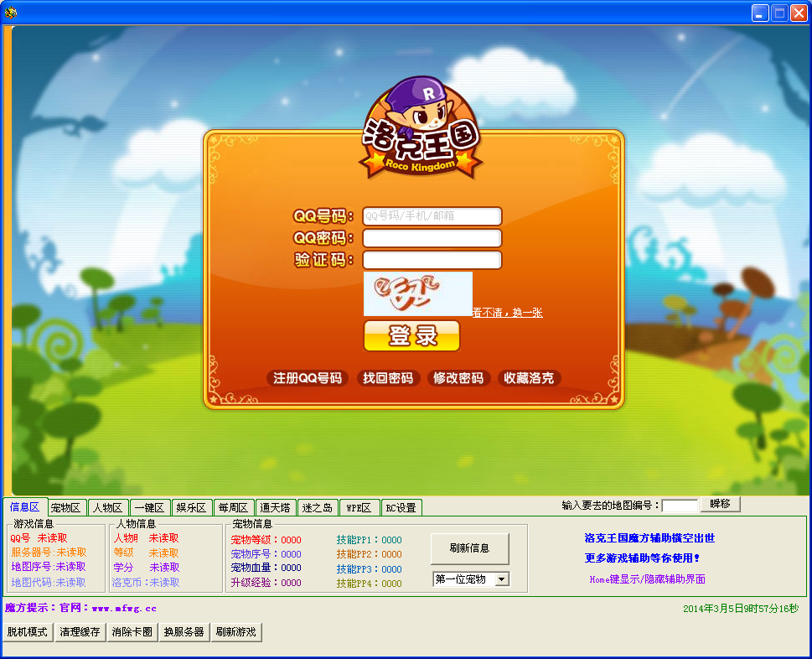Image resolution: width=812 pixels, height=659 pixels.
Task: Switch to the 信息区 tab
Action: click(x=25, y=507)
